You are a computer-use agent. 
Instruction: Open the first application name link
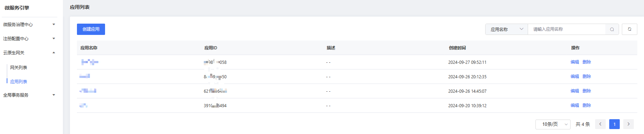point(90,62)
